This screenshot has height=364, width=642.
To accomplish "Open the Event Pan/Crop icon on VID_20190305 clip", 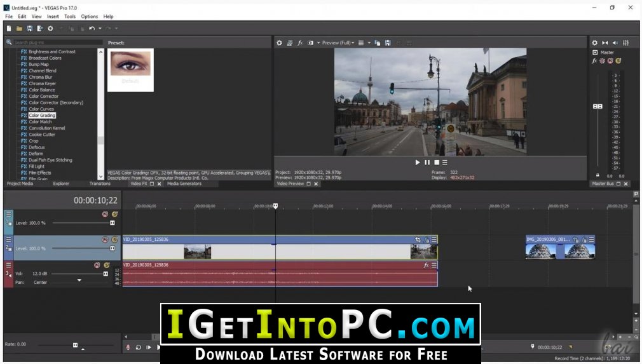I will (418, 239).
